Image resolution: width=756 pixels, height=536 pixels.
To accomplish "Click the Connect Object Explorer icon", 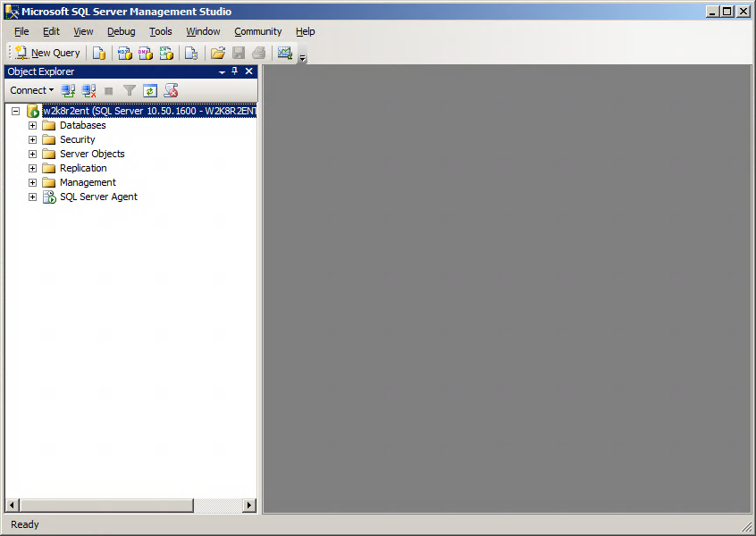I will coord(69,90).
